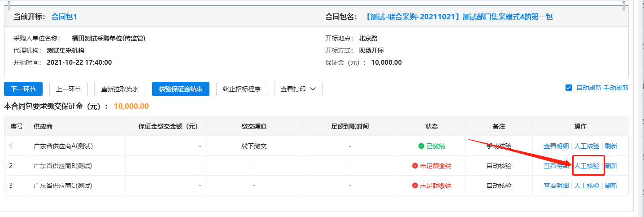Click the 合同包1 link after 当前开标

tap(64, 17)
